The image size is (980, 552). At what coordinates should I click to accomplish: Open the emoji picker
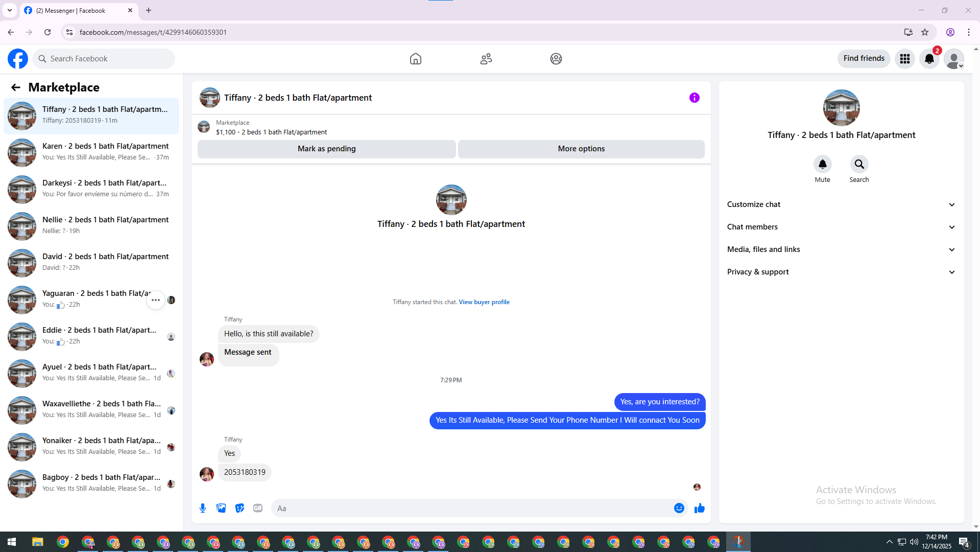pyautogui.click(x=679, y=508)
